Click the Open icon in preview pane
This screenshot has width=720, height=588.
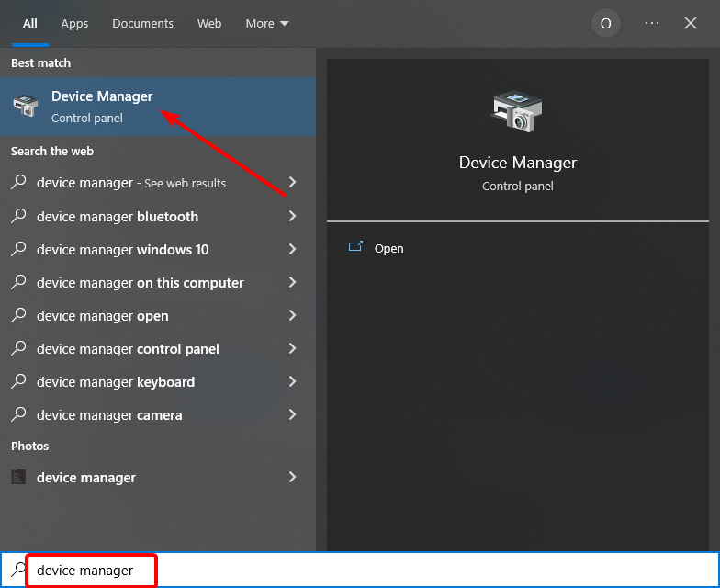355,248
